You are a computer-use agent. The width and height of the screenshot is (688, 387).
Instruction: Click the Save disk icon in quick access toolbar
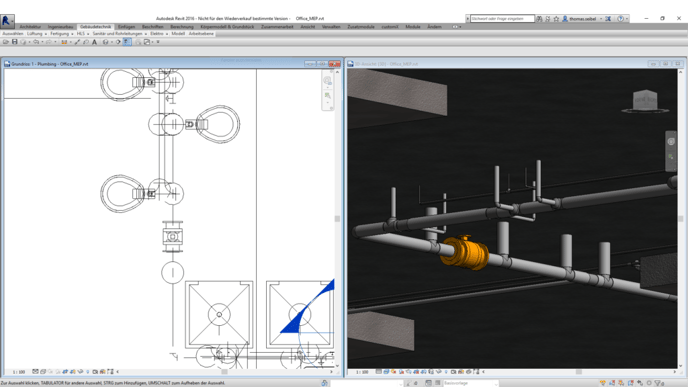click(x=14, y=42)
